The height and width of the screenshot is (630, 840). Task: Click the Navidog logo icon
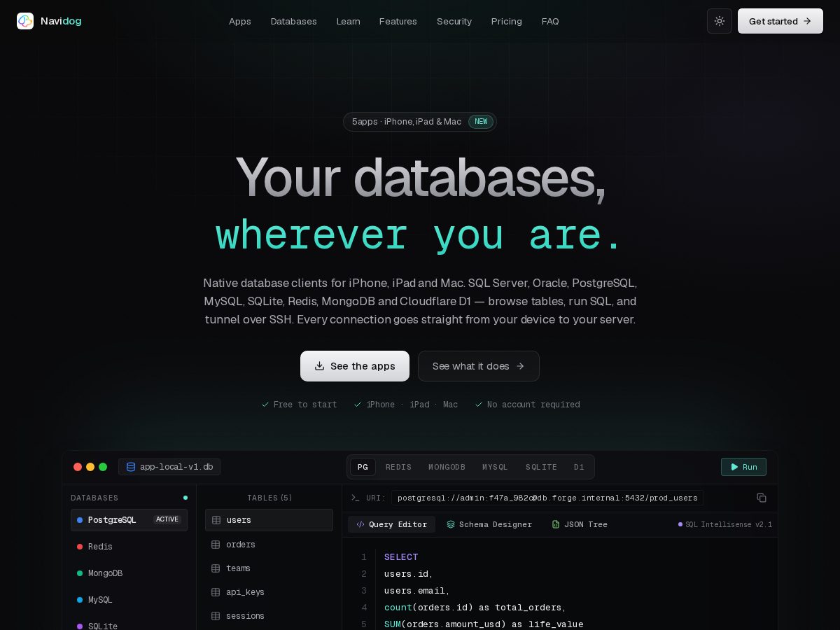25,21
